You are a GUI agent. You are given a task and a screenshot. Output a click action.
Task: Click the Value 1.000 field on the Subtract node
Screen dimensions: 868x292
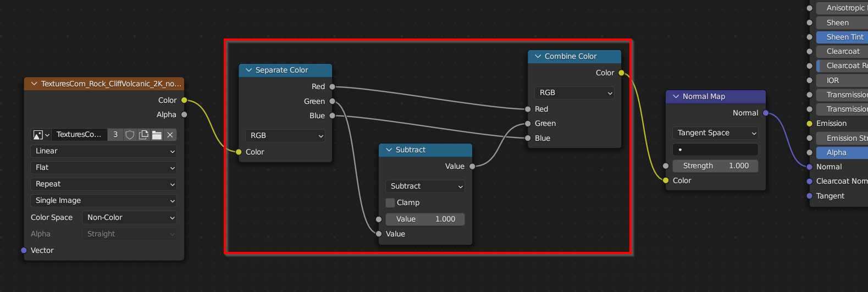(x=425, y=219)
